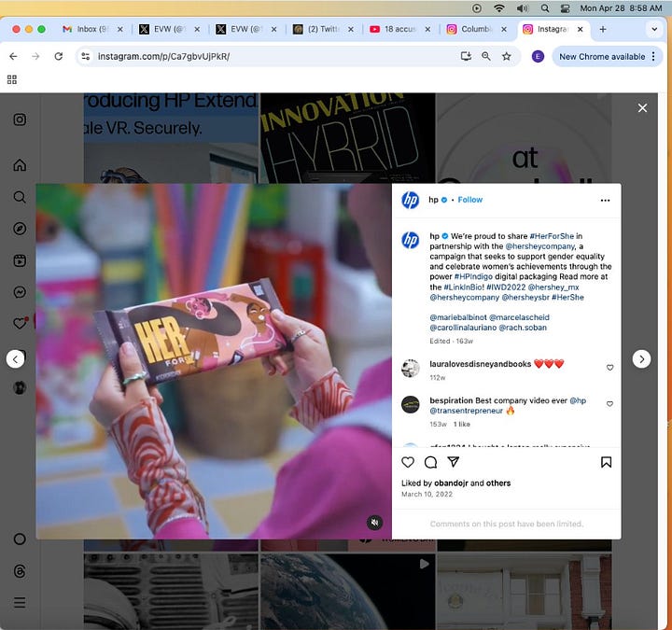Unmute the video with the speaker icon
Viewport: 672px width, 630px height.
tap(374, 523)
